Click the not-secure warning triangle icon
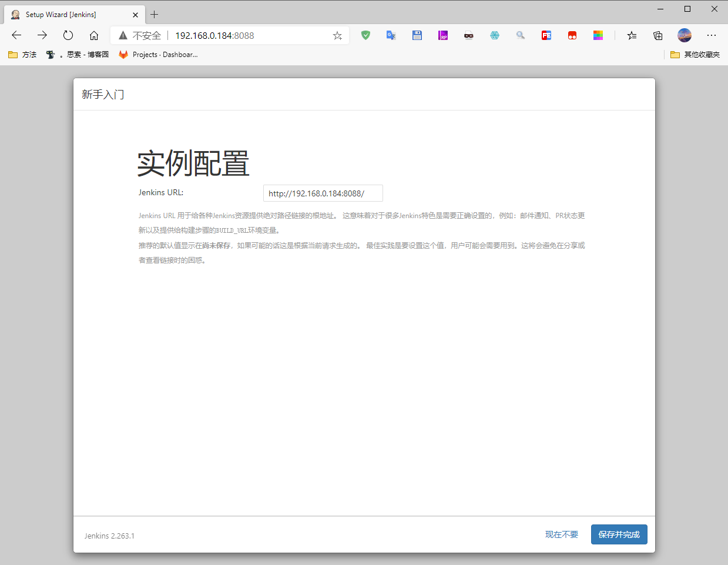This screenshot has width=728, height=565. (x=123, y=35)
